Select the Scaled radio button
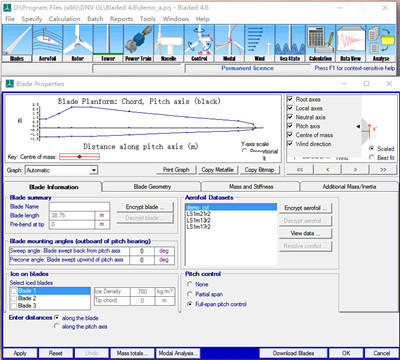The width and height of the screenshot is (400, 360). click(371, 149)
